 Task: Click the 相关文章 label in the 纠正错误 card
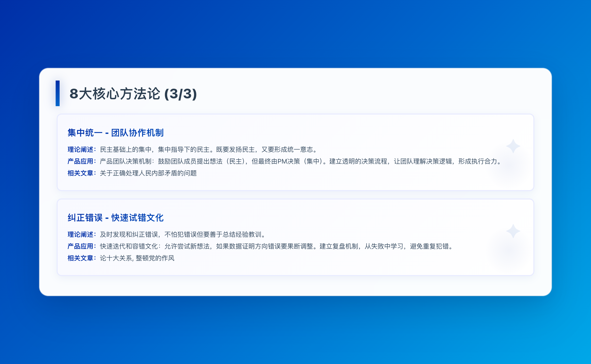pos(81,258)
